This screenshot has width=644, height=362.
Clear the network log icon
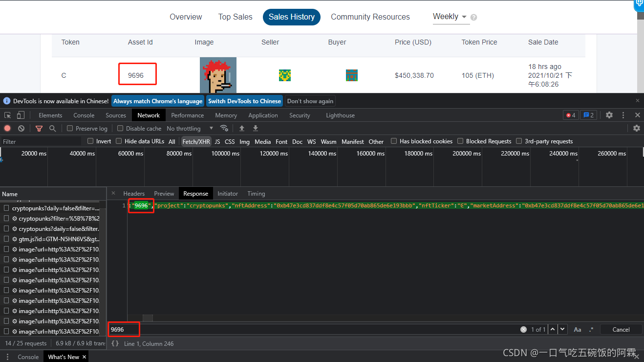point(21,128)
